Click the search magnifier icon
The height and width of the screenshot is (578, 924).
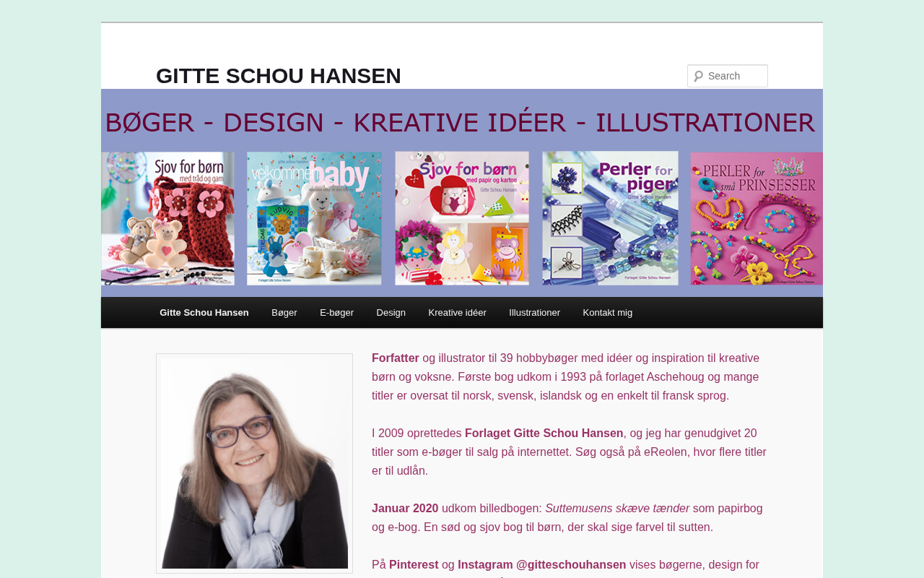click(698, 76)
